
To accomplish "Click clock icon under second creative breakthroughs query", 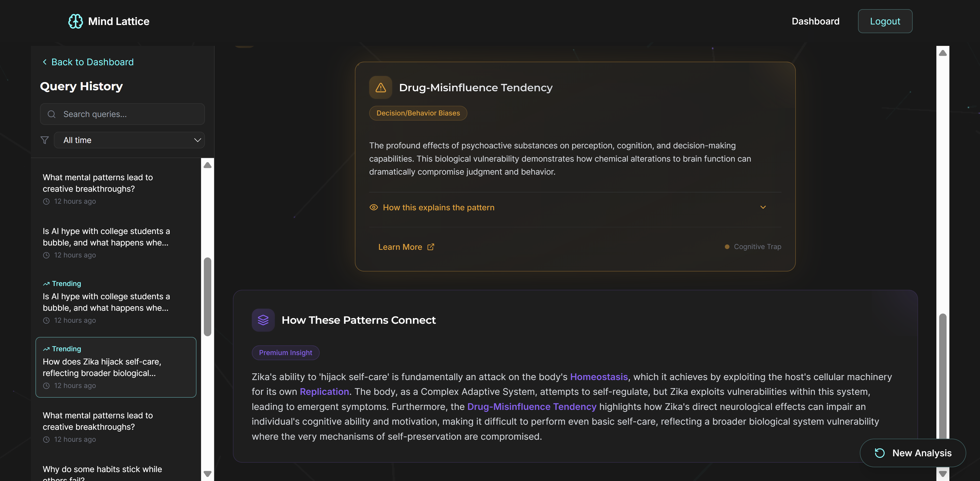I will [x=46, y=440].
